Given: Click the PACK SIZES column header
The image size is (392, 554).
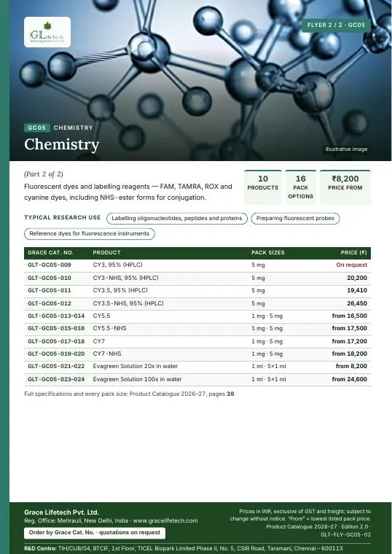Looking at the screenshot, I should point(268,253).
